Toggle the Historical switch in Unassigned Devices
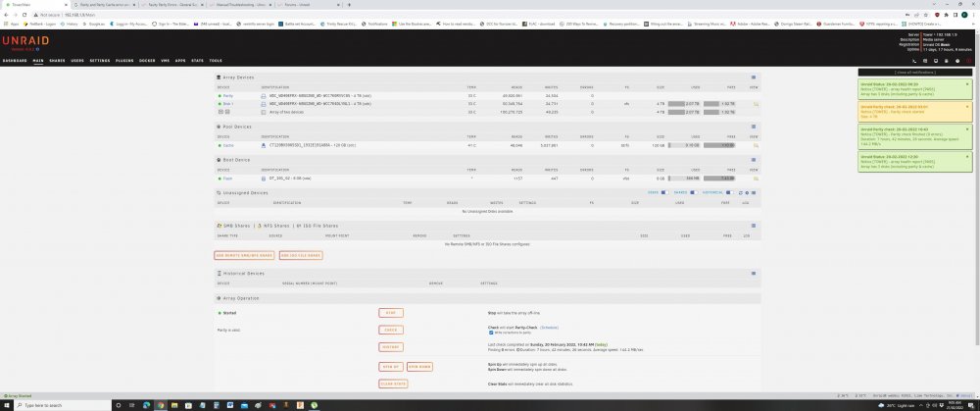980x411 pixels. coord(730,192)
